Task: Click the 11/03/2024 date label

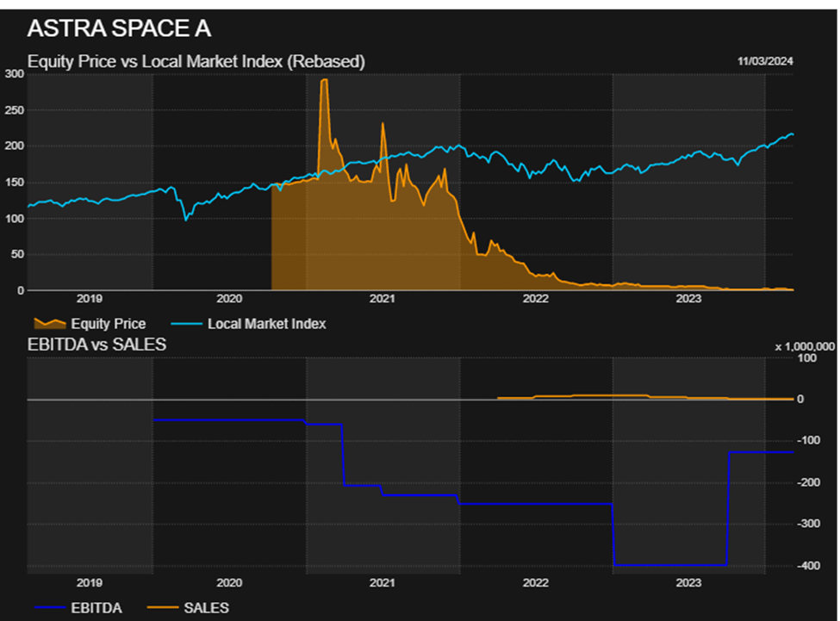Action: (765, 61)
